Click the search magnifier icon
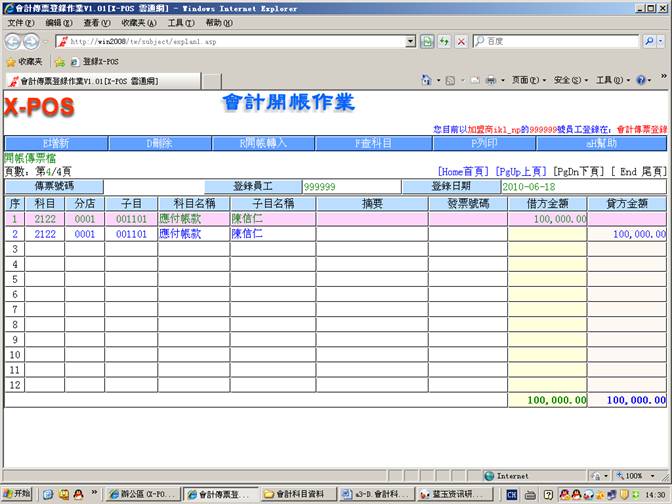672x504 pixels. coord(648,41)
